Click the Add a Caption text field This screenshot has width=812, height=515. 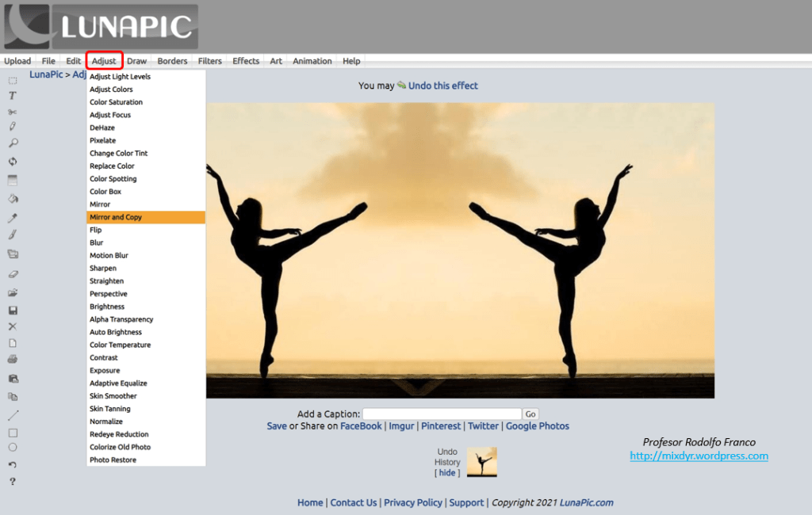pos(442,414)
